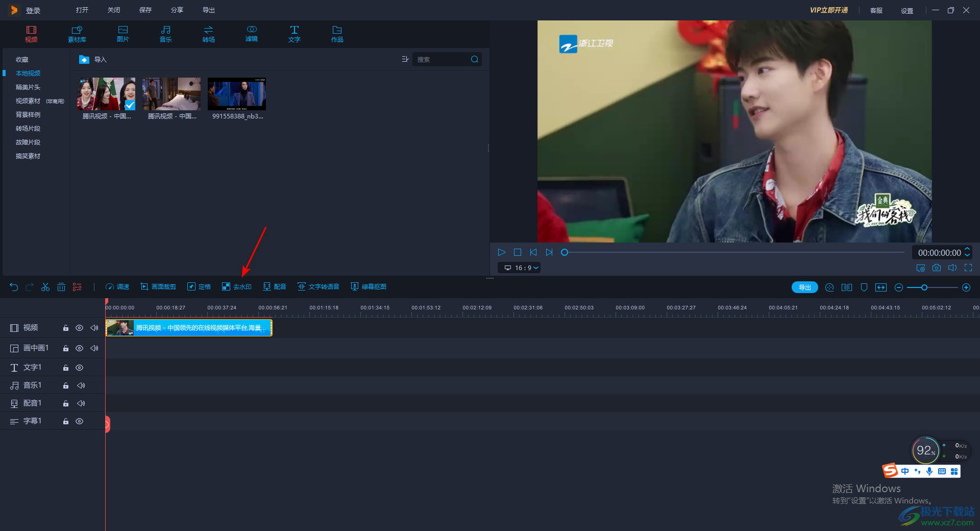
Task: Mute the 画中画1 track audio
Action: 94,348
